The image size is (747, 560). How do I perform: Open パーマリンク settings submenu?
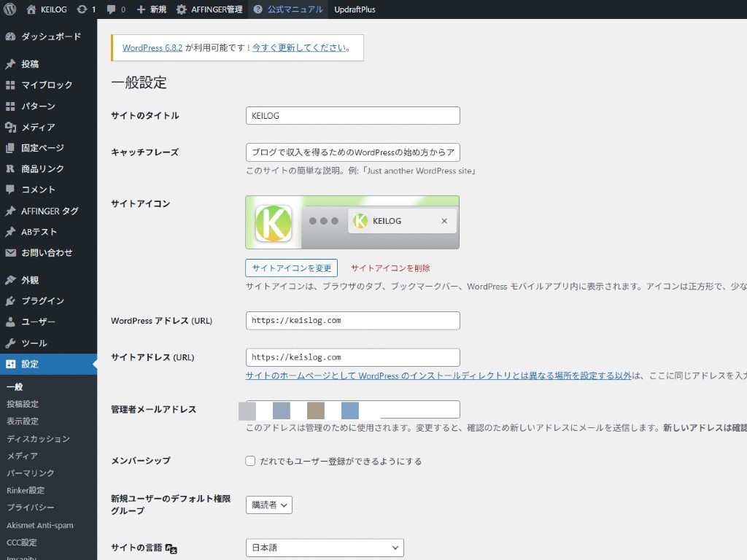tap(31, 472)
